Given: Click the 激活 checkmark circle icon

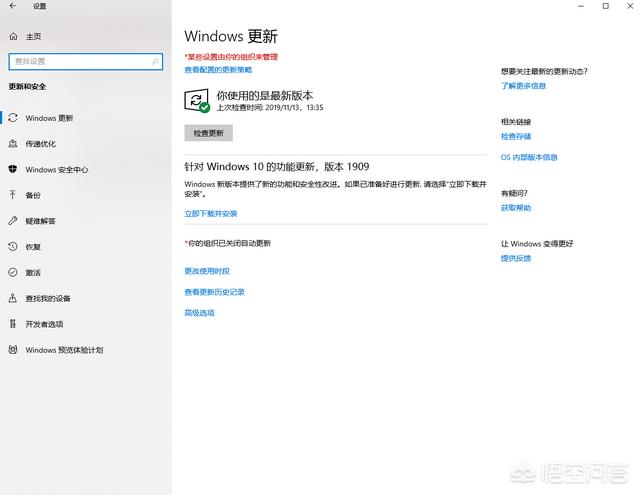Looking at the screenshot, I should coord(13,272).
